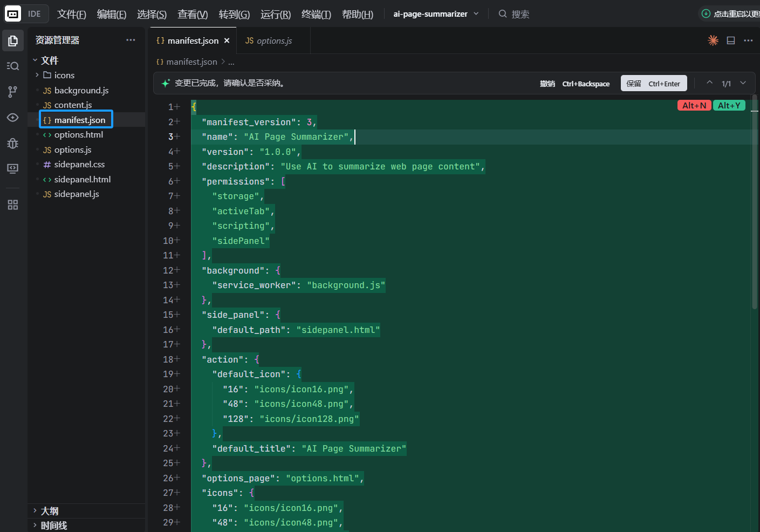Open the Search view in the activity bar
The width and height of the screenshot is (760, 532).
click(x=12, y=66)
